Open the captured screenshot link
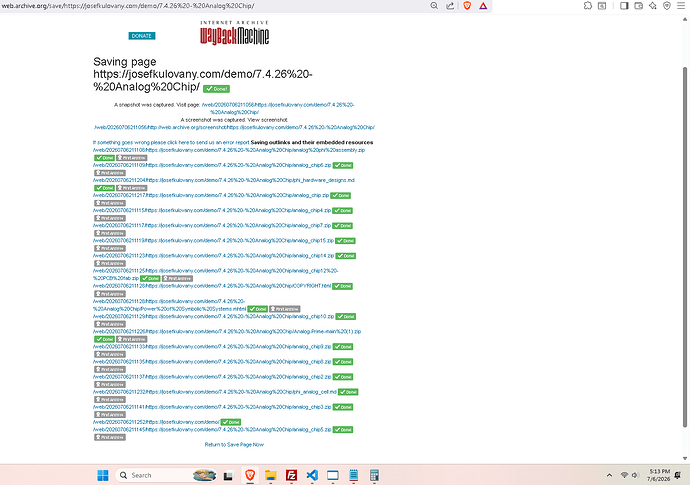 234,127
